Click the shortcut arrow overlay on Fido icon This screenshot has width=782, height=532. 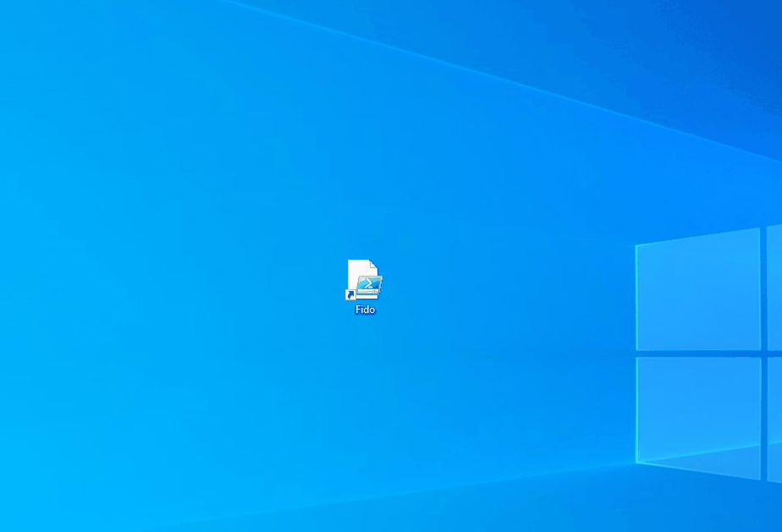point(350,294)
